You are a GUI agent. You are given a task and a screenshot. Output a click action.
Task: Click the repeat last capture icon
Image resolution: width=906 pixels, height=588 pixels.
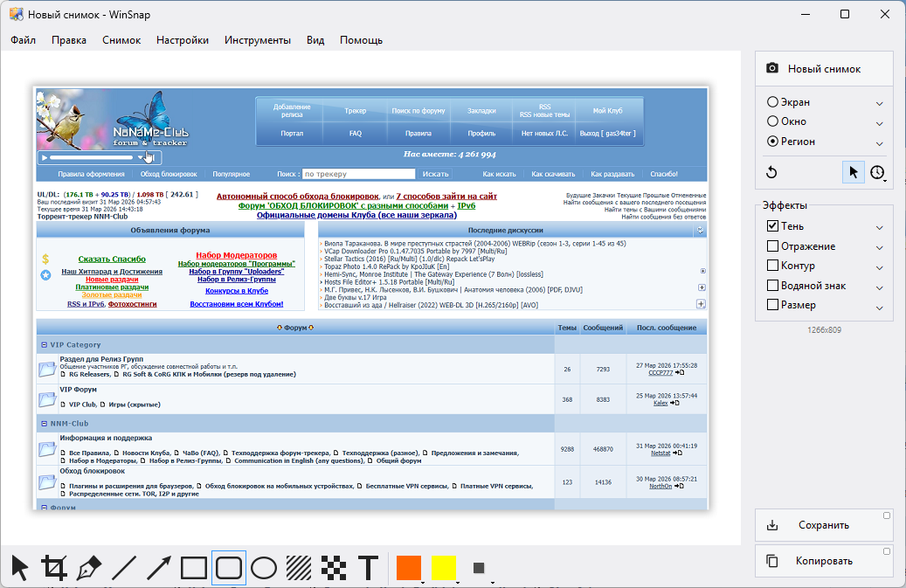[771, 173]
